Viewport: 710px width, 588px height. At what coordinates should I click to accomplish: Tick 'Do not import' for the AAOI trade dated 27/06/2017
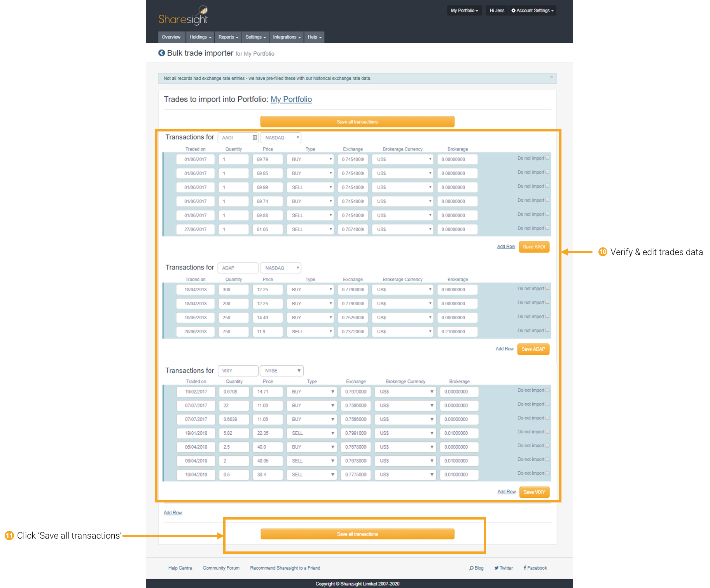(547, 228)
